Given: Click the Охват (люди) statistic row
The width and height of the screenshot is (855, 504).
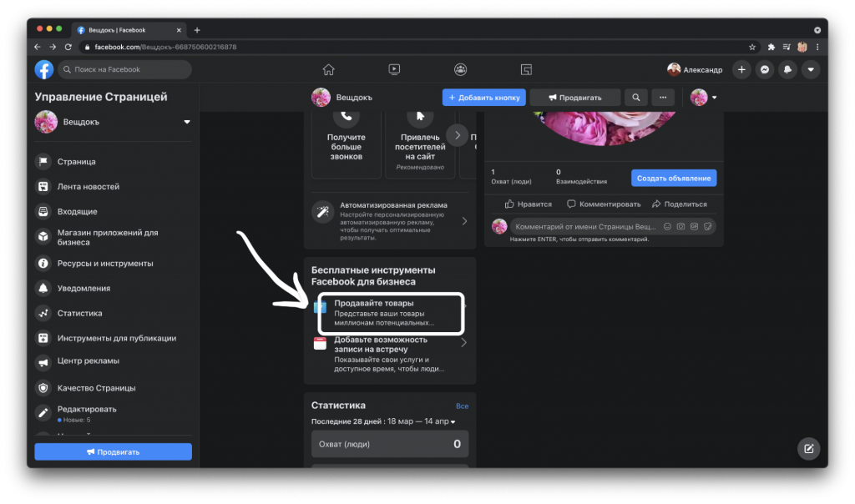Looking at the screenshot, I should pos(390,444).
